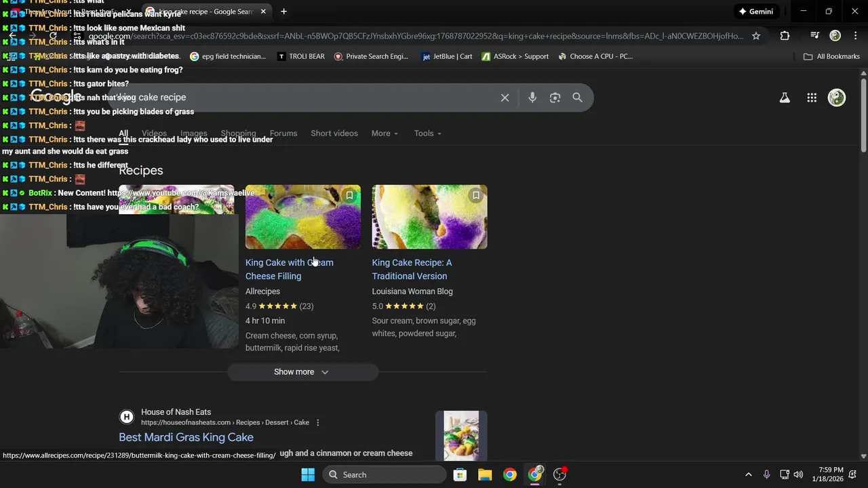Save the Louisiana Woman Blog recipe bookmark

click(x=476, y=195)
